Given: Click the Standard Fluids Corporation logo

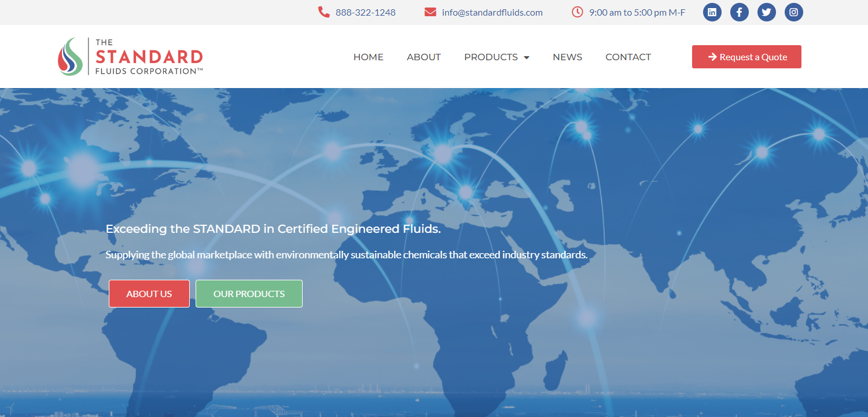Looking at the screenshot, I should pyautogui.click(x=130, y=57).
